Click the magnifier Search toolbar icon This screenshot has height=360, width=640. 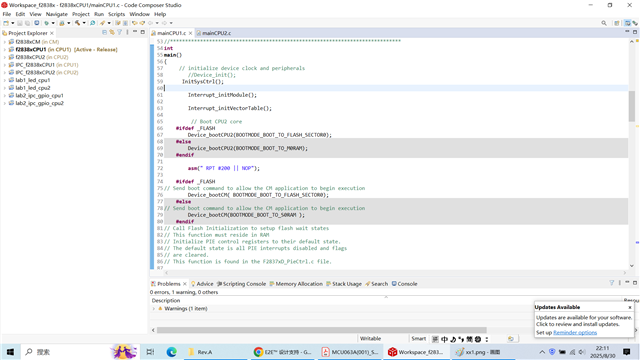pos(93,23)
